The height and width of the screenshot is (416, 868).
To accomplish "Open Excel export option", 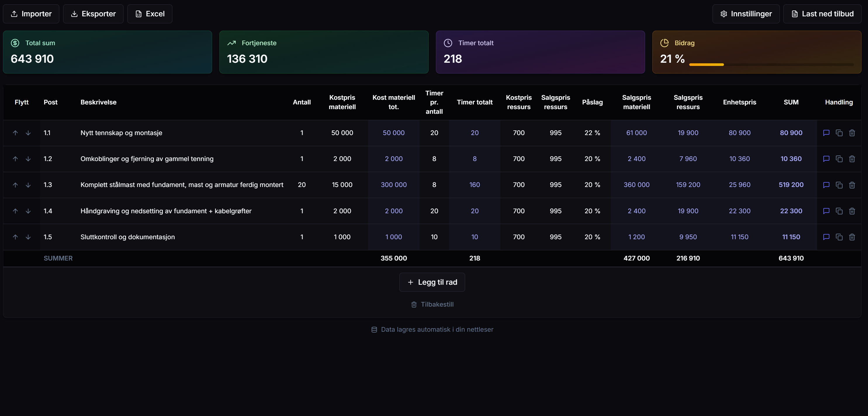I will pos(150,14).
